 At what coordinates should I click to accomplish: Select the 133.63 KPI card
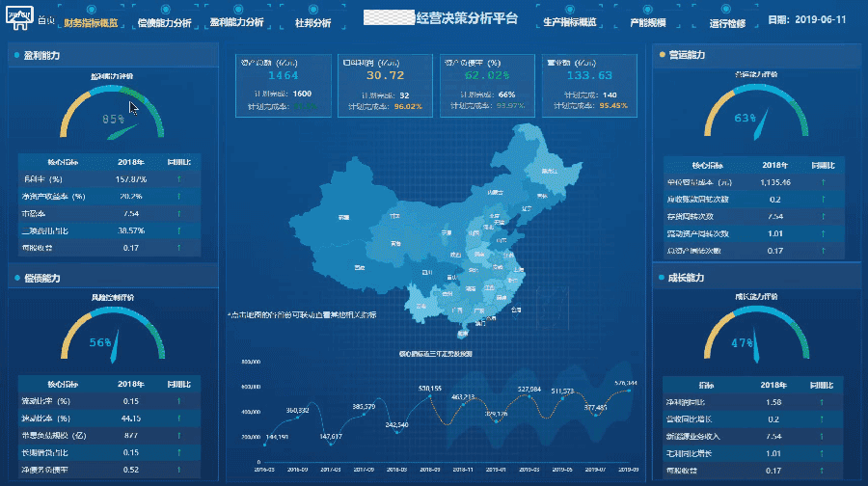pyautogui.click(x=589, y=85)
